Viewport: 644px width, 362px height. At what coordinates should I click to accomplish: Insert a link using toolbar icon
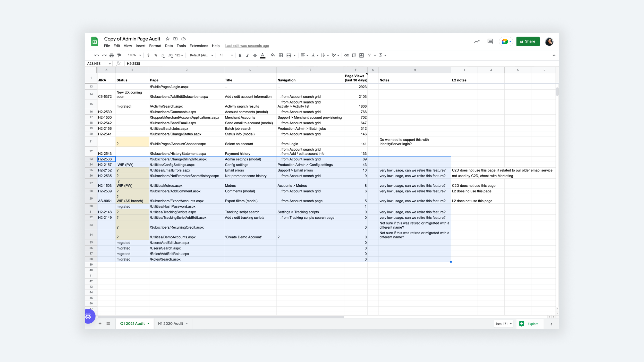[346, 55]
